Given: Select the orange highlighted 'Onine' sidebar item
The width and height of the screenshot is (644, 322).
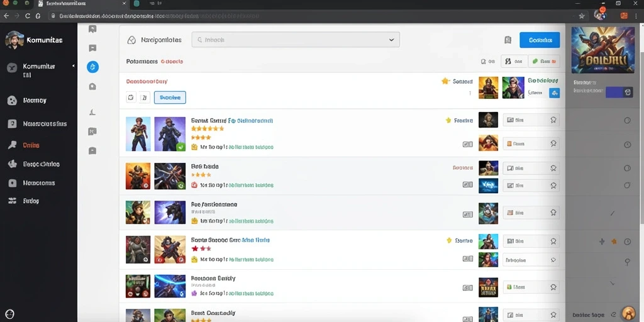Looking at the screenshot, I should (25, 145).
